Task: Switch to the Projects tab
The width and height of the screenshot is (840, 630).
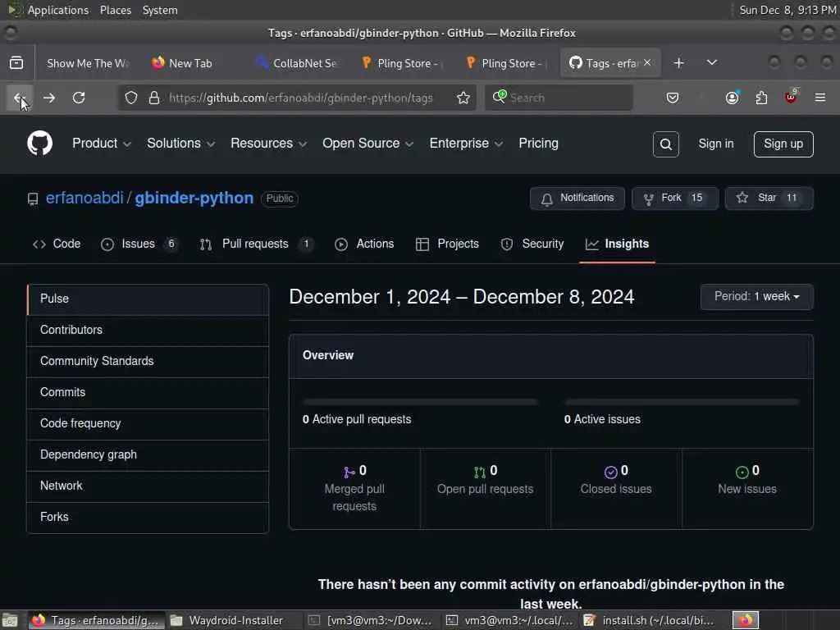Action: click(x=447, y=244)
